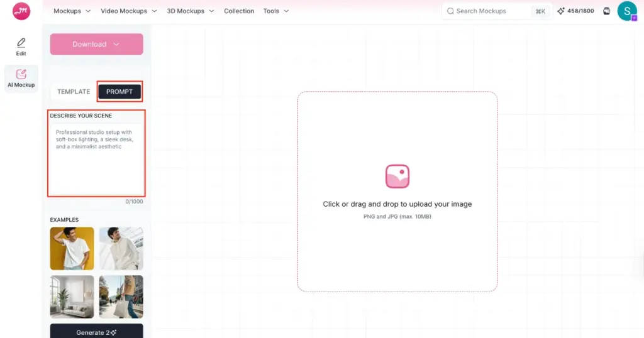The width and height of the screenshot is (644, 338).
Task: Select the white hoodie example thumbnail
Action: click(121, 249)
